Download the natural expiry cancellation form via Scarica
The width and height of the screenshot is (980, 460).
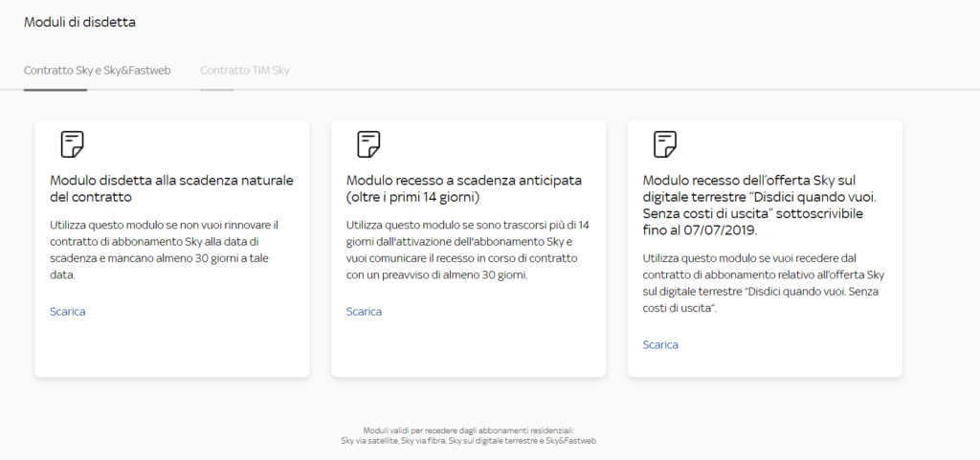[68, 311]
